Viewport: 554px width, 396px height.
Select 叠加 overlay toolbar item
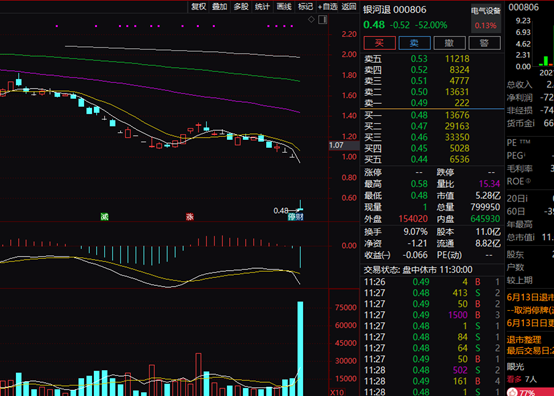[x=219, y=6]
